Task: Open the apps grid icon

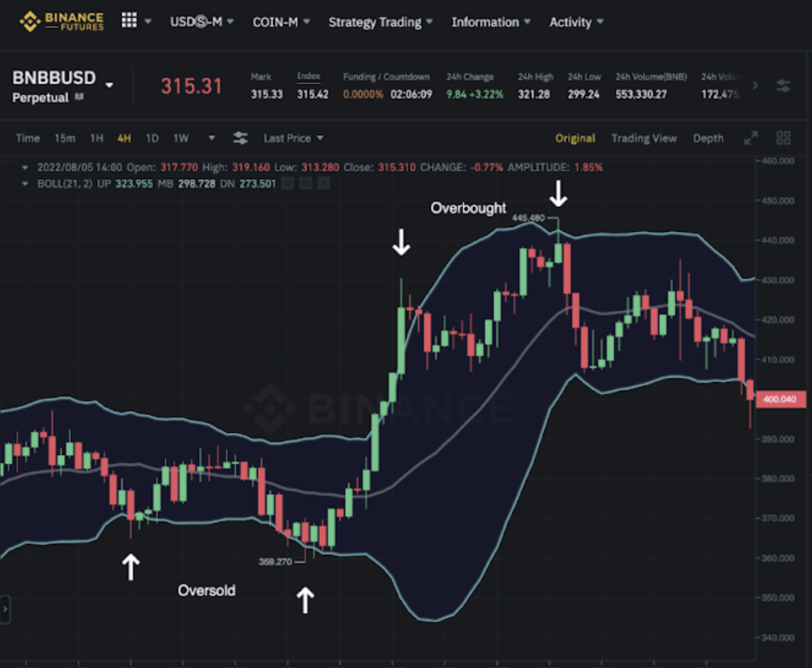Action: pos(129,20)
